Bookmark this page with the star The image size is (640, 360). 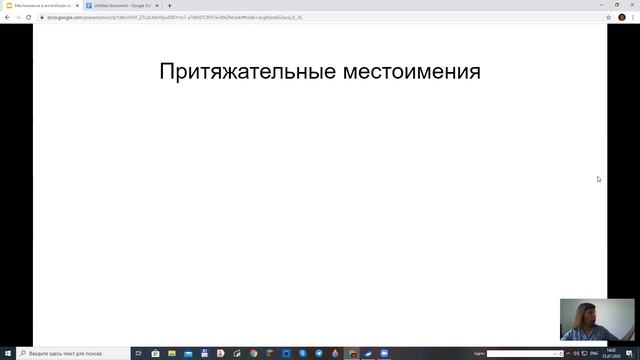click(609, 18)
